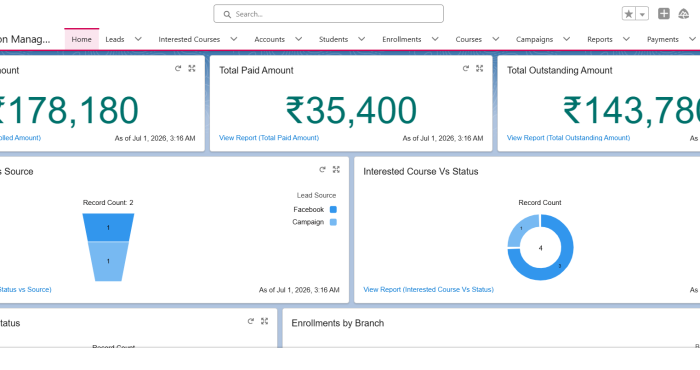Select the top funnel segment
The image size is (700, 370).
click(x=108, y=228)
